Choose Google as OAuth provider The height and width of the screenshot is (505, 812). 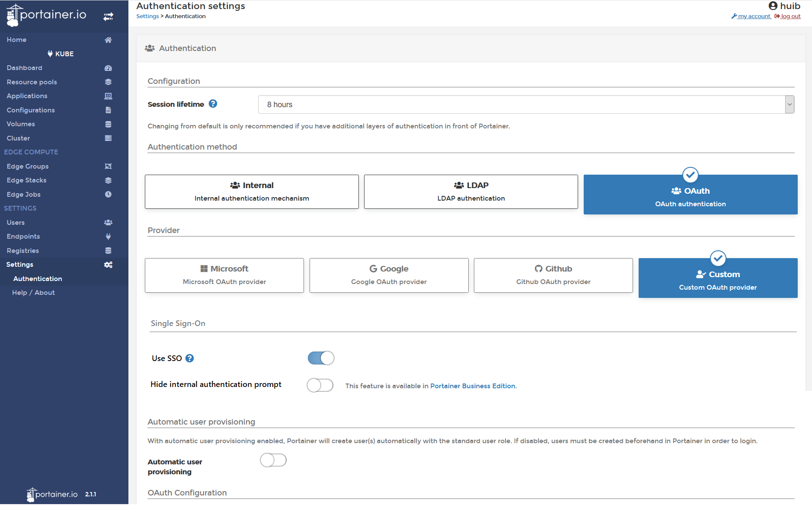[x=388, y=275]
